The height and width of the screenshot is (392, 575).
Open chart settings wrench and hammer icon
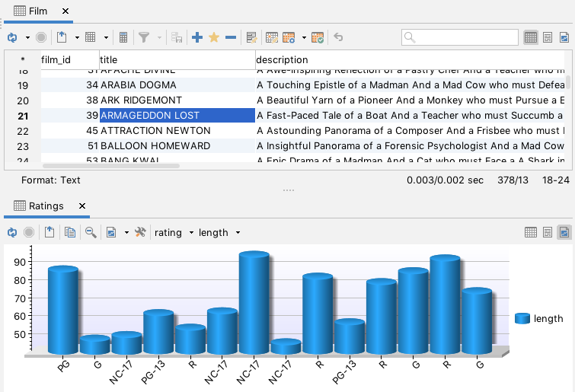pos(139,233)
